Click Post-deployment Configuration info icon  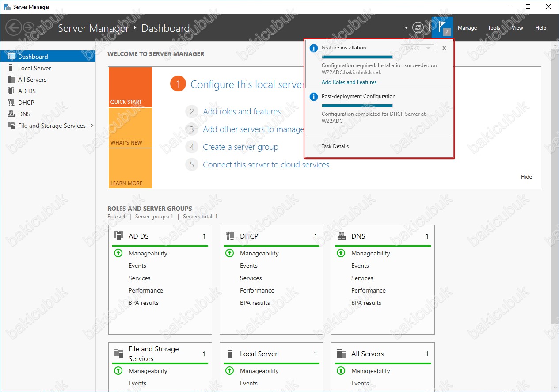tap(314, 97)
